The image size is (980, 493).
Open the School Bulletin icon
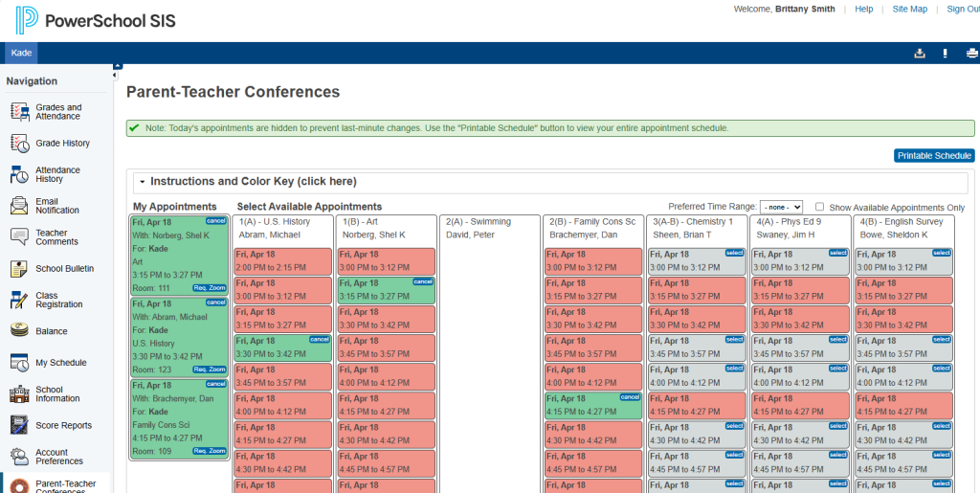(20, 269)
